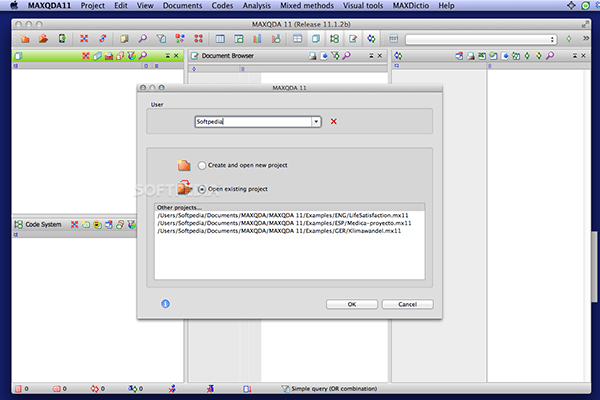This screenshot has height=400, width=600.
Task: Click the magnifier in Retrieved Segments panel header
Action: [550, 56]
